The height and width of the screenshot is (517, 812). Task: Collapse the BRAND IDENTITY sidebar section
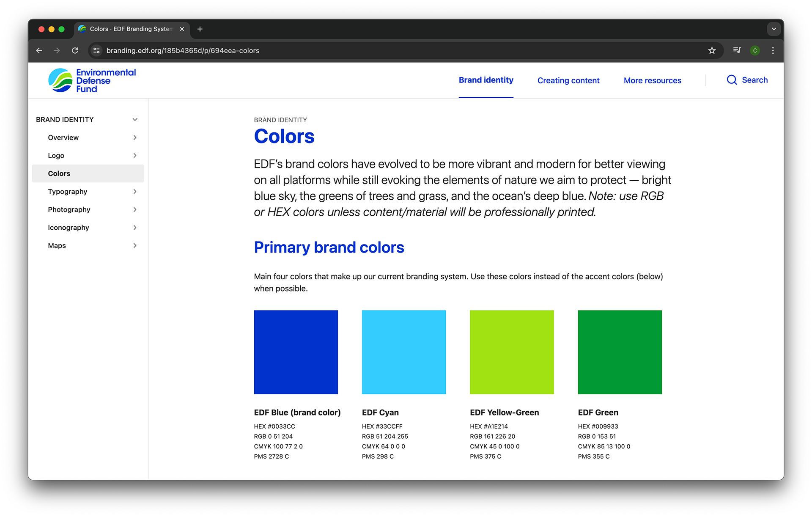135,120
